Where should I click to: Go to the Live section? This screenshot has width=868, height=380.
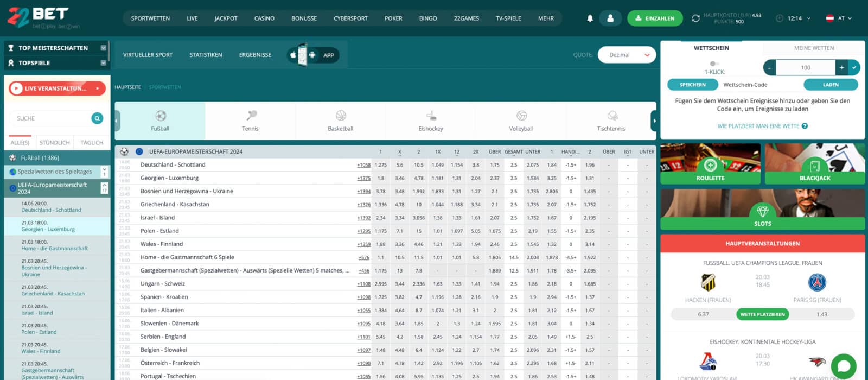tap(192, 18)
